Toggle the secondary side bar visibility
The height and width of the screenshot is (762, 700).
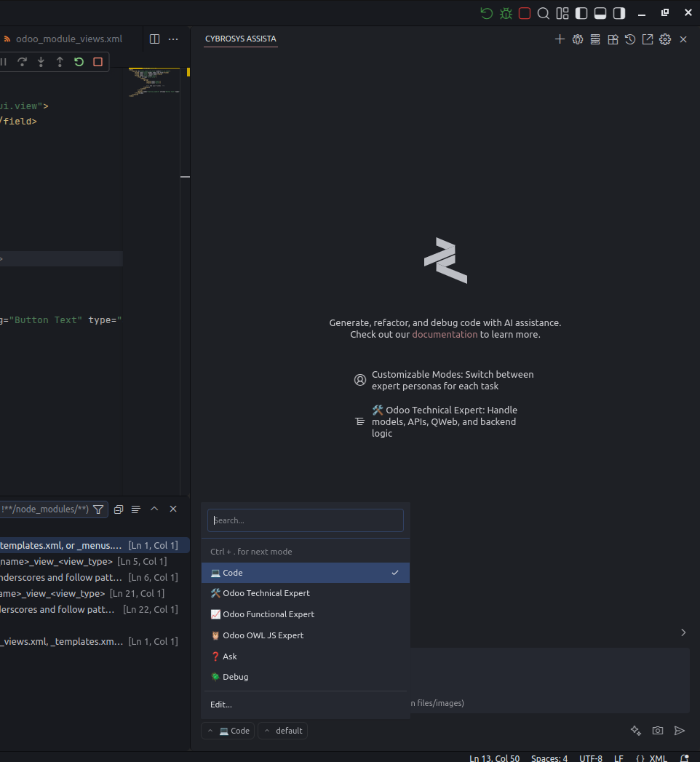pyautogui.click(x=619, y=13)
